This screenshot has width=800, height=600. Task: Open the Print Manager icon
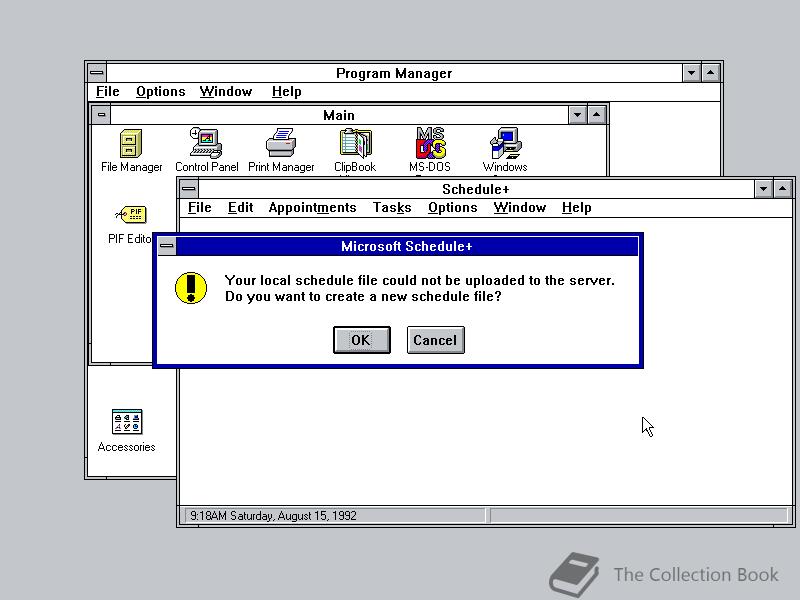click(x=281, y=150)
